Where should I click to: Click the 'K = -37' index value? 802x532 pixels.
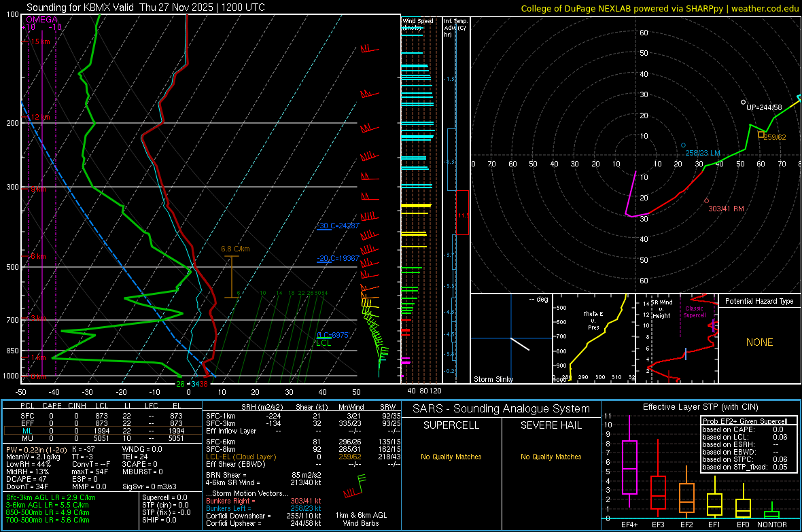coord(84,450)
